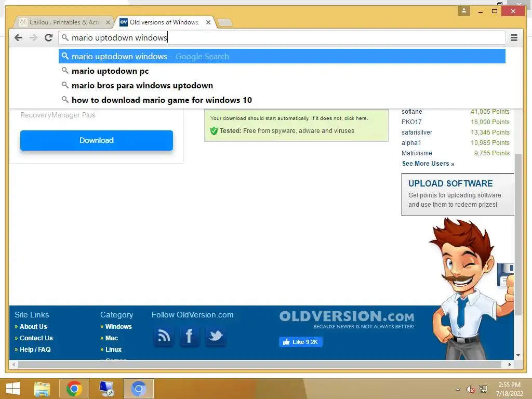Open user PKO17 in the points list
Screen dimensions: 532x399
(x=411, y=122)
